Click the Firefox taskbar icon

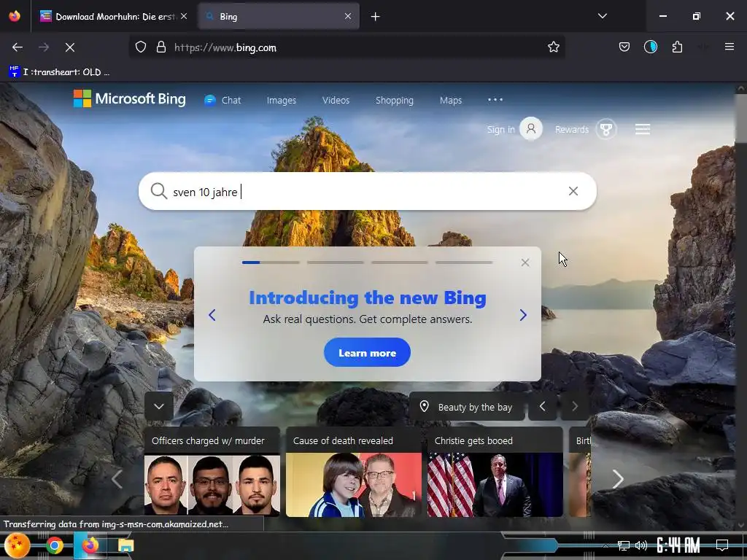(x=90, y=545)
